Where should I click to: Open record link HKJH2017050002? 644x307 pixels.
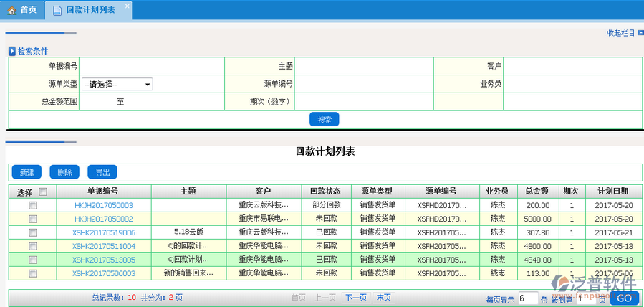point(104,219)
